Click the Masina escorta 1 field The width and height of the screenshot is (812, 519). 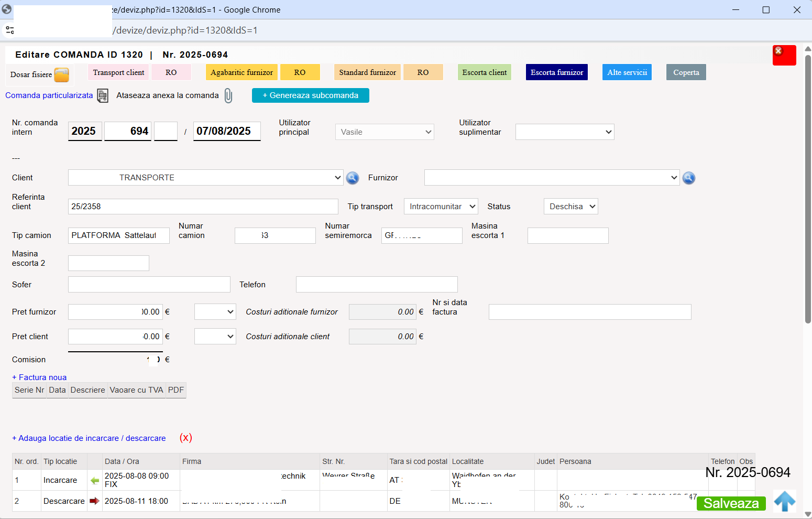point(568,235)
